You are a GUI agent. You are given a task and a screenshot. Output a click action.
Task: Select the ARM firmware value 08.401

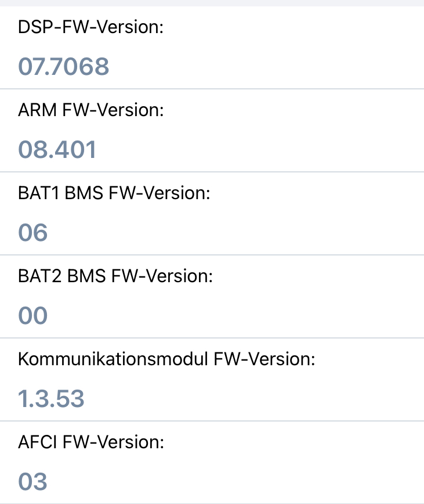pyautogui.click(x=57, y=150)
